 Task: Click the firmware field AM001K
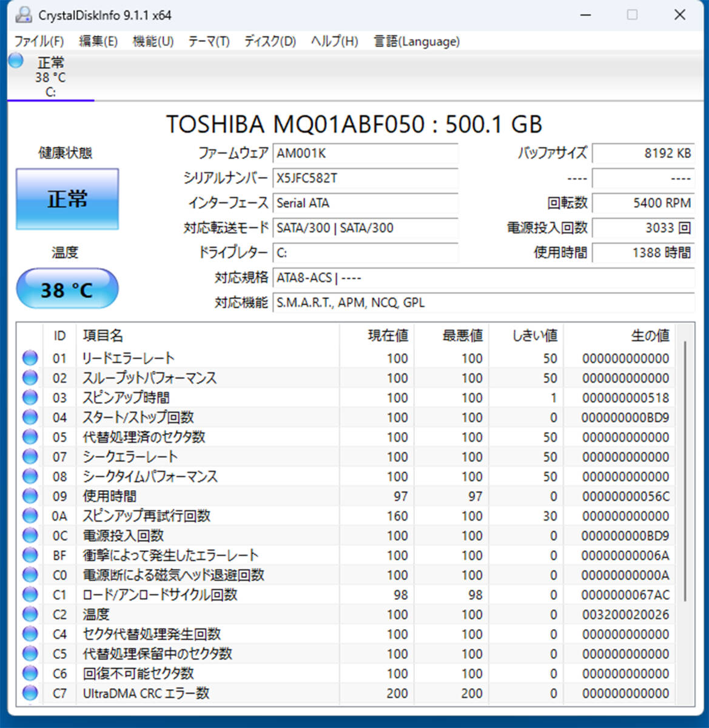(365, 153)
